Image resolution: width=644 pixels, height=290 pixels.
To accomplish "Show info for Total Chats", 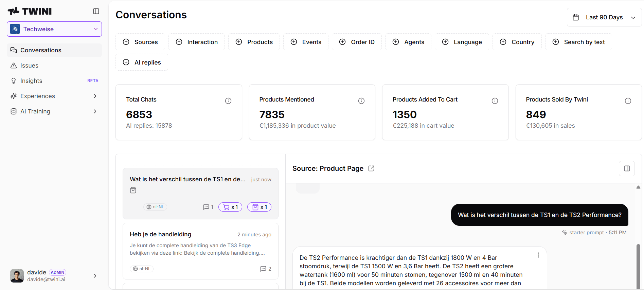I will pos(228,101).
